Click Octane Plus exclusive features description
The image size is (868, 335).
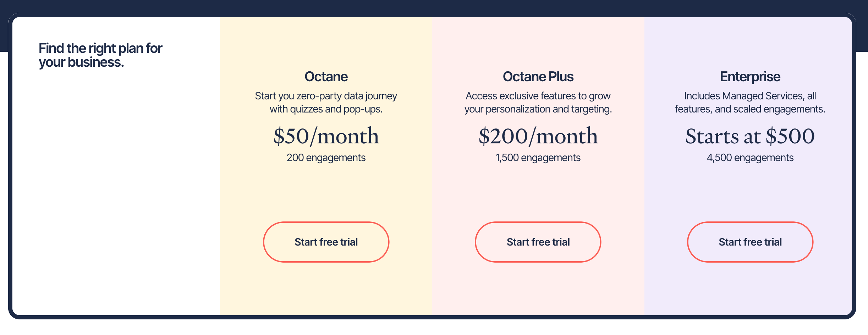538,102
